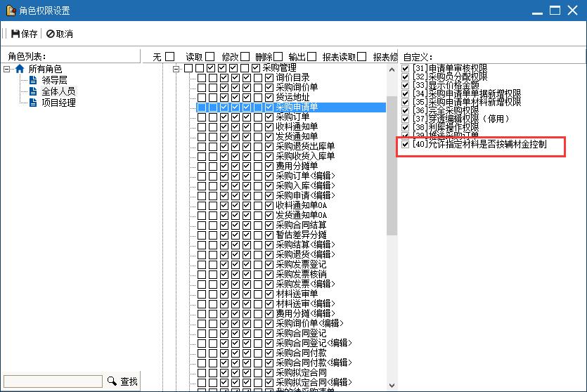Click the app icon in the title bar
Image resolution: width=587 pixels, height=392 pixels.
(x=10, y=11)
